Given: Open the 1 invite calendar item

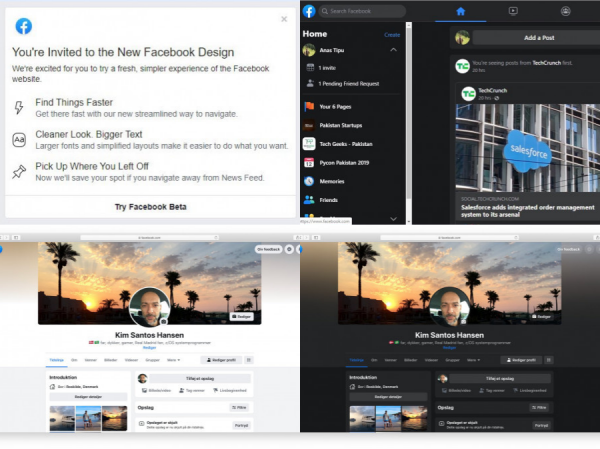Looking at the screenshot, I should (327, 68).
